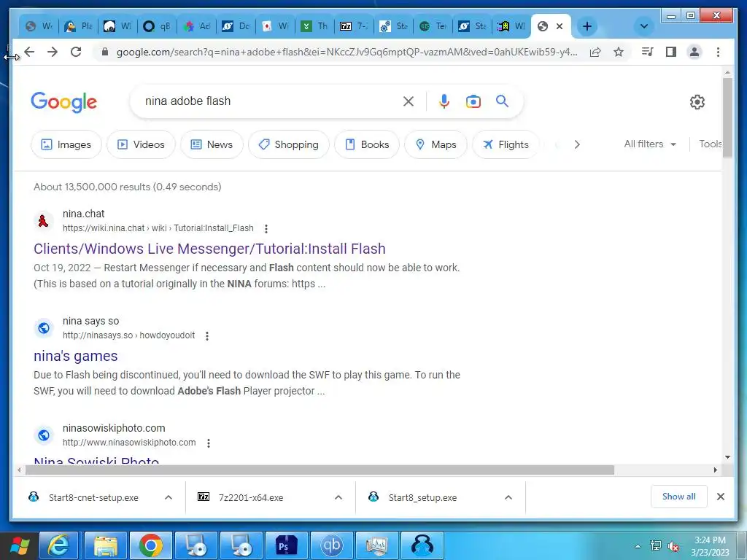The width and height of the screenshot is (747, 560).
Task: Switch to the Ter browser tab
Action: pos(433,26)
